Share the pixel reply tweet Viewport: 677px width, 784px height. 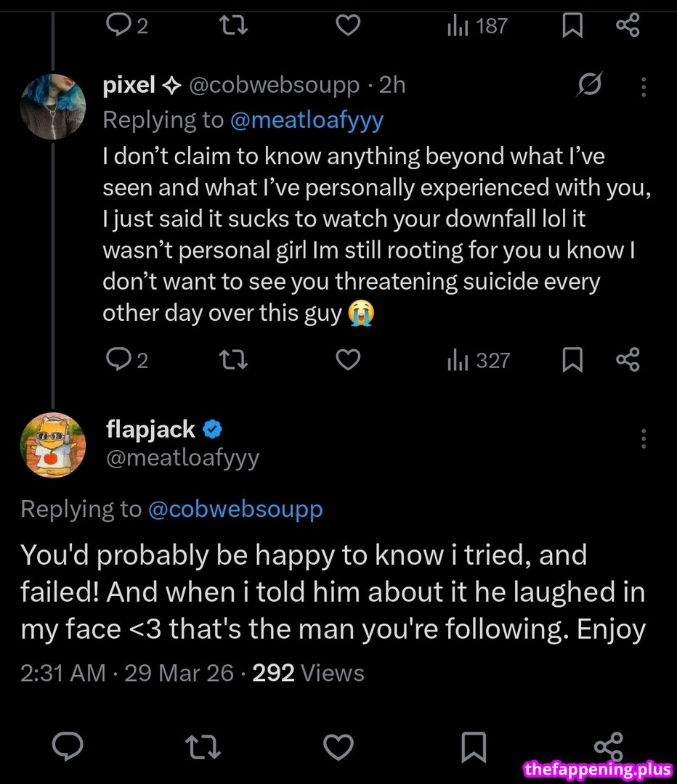[628, 360]
